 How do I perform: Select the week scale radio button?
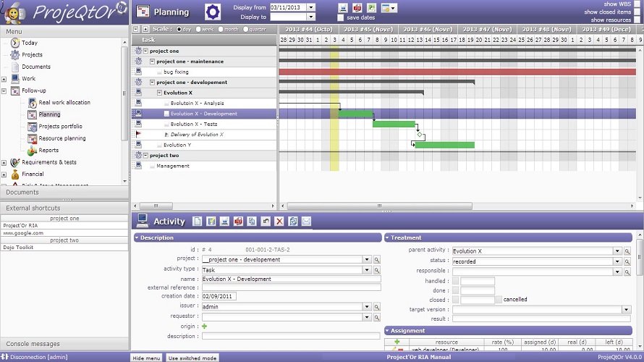[x=198, y=29]
